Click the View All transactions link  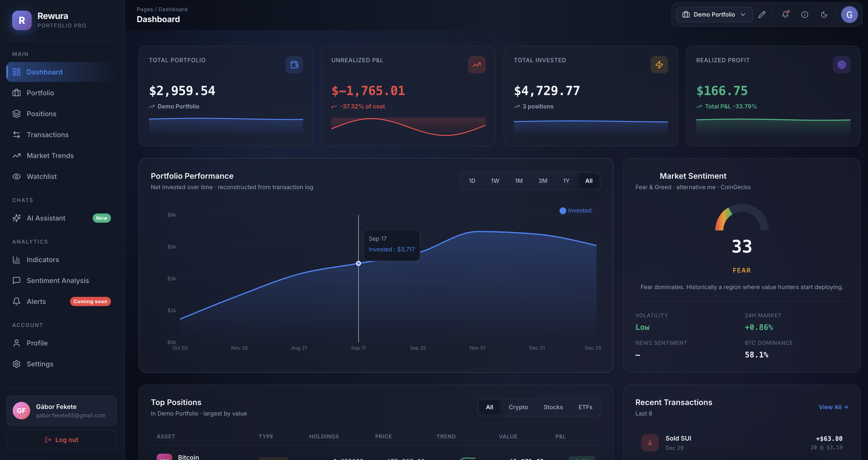[x=833, y=407]
